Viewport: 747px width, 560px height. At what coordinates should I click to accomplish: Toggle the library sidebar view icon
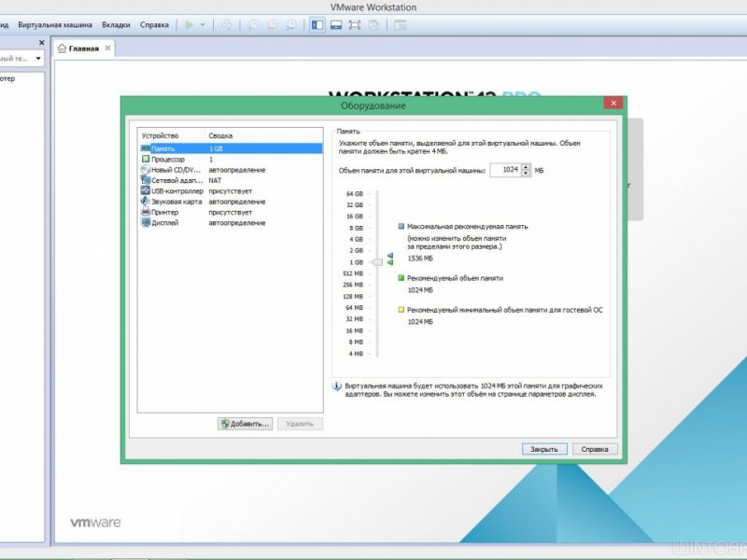[x=317, y=25]
